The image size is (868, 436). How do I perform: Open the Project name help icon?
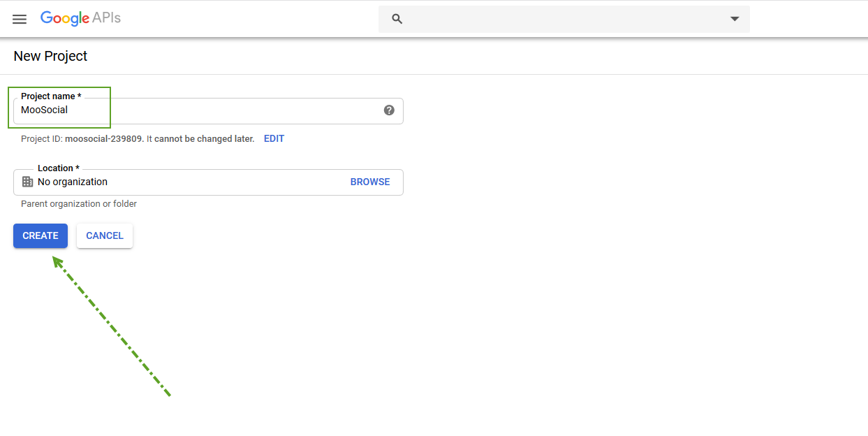389,110
